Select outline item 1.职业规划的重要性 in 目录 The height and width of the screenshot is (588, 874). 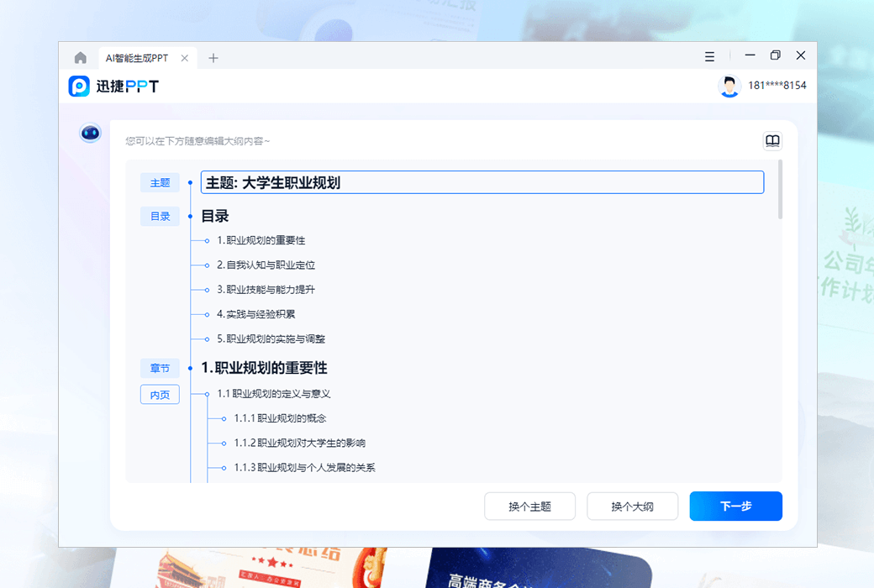click(261, 241)
